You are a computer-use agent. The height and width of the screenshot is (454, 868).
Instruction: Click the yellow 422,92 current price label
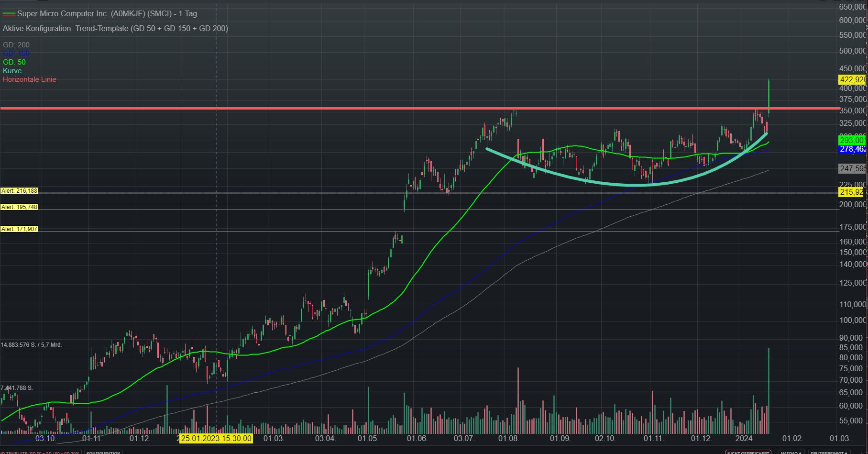point(852,79)
